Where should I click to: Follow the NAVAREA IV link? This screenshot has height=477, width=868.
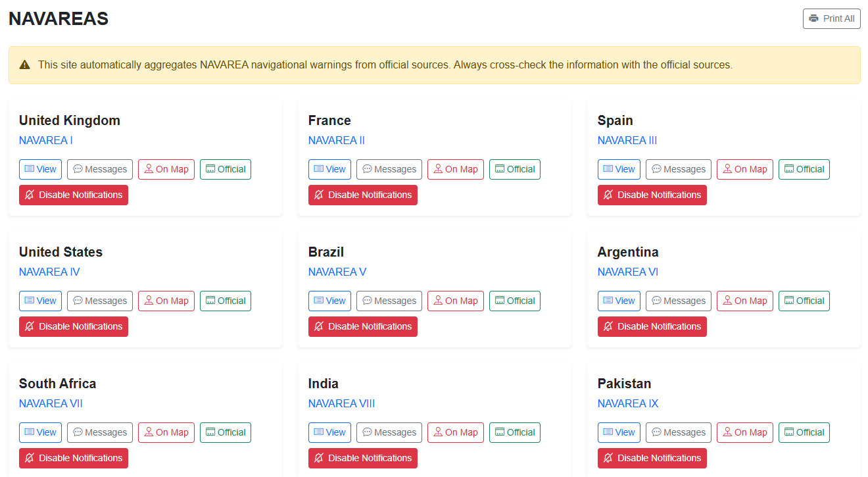49,272
